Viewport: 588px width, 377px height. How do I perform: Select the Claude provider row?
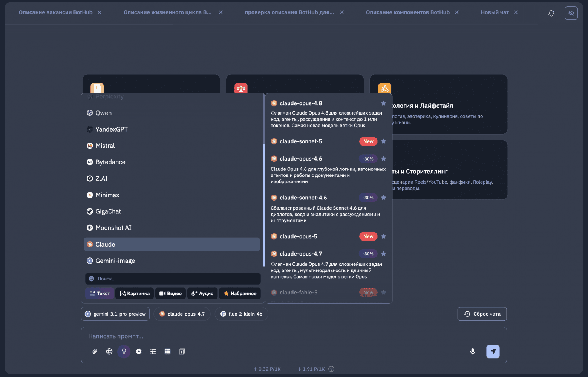[x=172, y=244]
